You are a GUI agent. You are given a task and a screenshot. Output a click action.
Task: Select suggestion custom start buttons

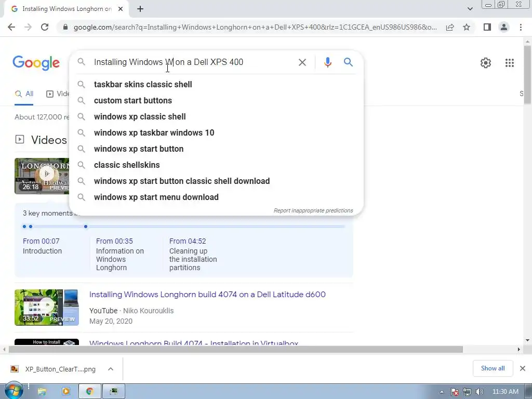point(216,100)
